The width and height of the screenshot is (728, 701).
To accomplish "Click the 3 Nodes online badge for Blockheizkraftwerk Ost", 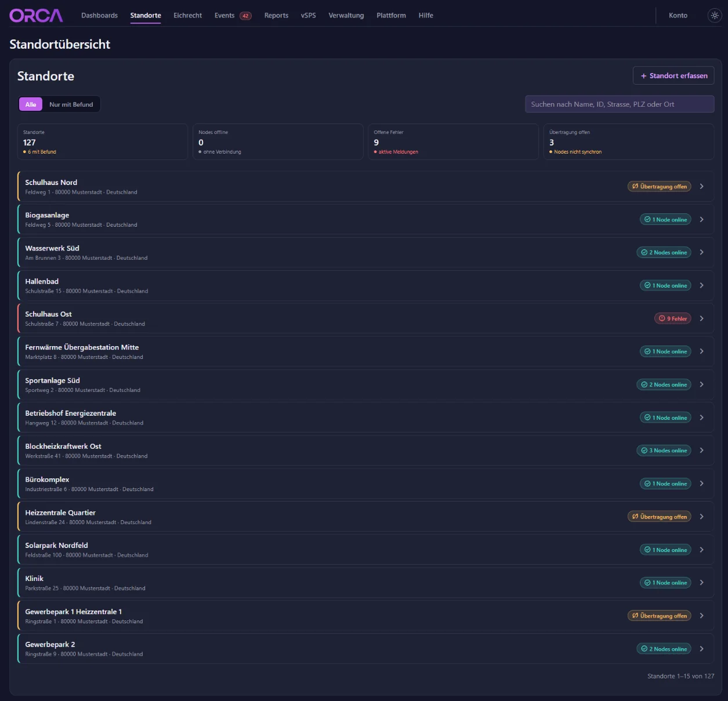I will click(664, 451).
